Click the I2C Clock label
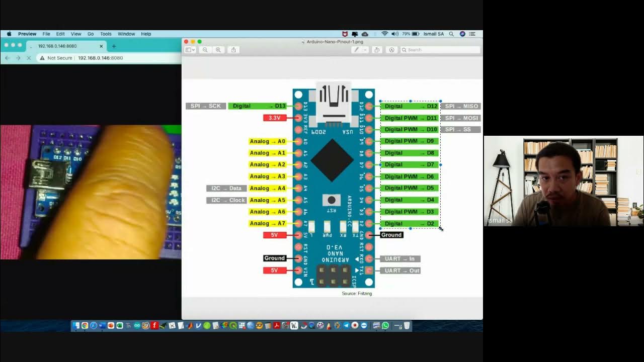 (x=226, y=200)
